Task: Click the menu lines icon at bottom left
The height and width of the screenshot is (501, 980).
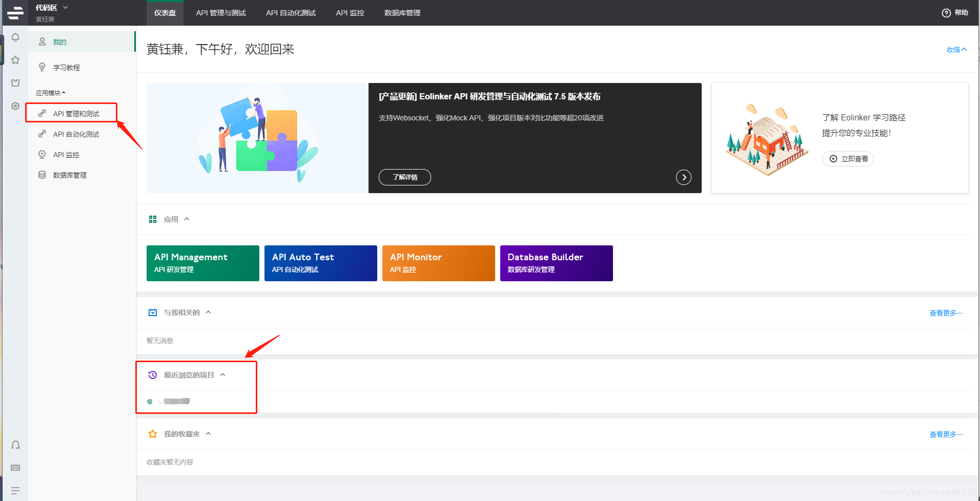Action: [x=15, y=491]
